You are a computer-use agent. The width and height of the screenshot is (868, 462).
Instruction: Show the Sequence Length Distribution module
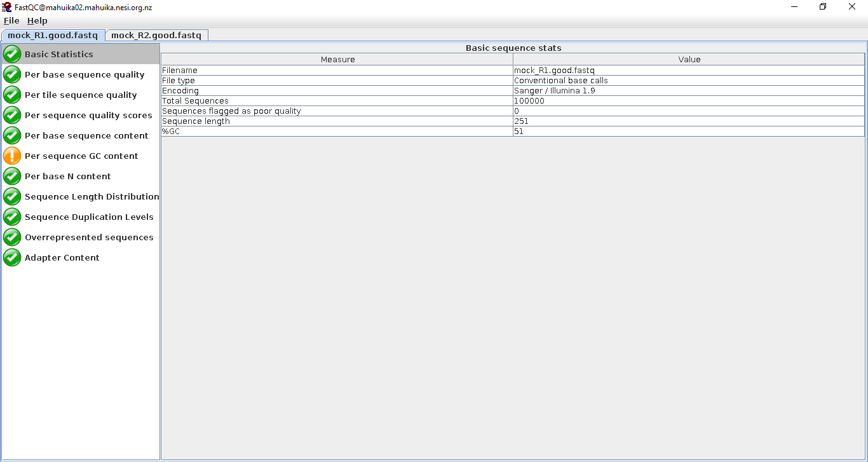click(x=92, y=196)
